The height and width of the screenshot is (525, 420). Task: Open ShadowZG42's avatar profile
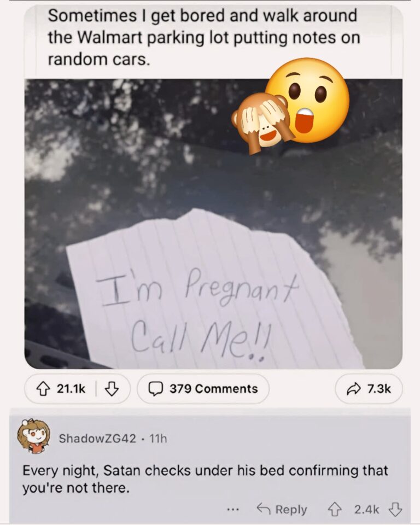[x=33, y=436]
